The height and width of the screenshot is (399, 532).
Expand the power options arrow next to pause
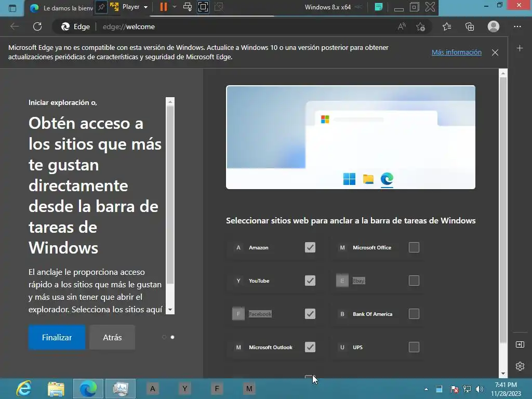click(175, 7)
